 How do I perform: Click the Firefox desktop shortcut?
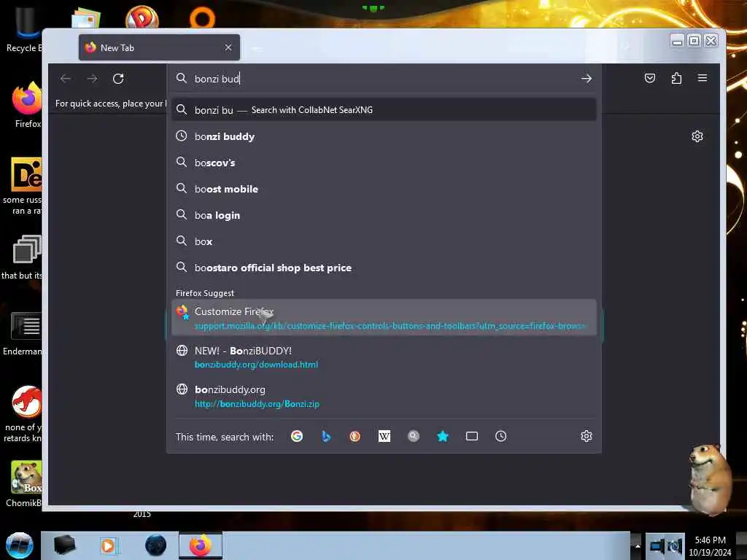(27, 105)
